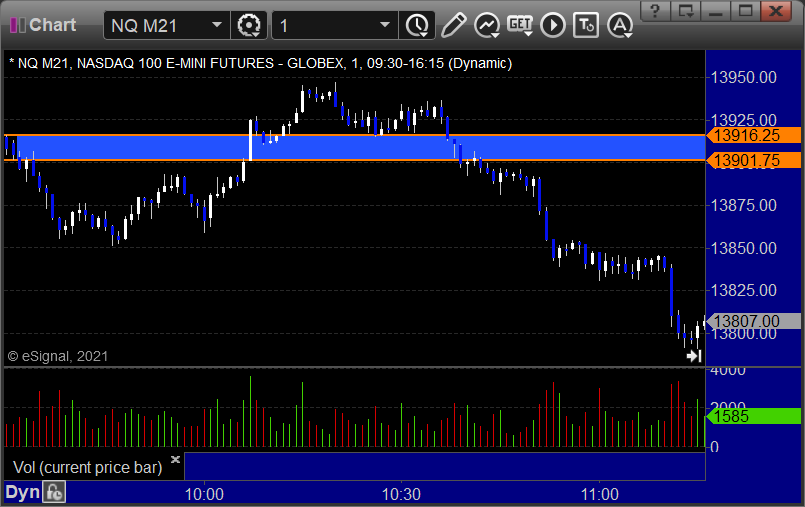
Task: Click the 13875.00 price axis label
Action: (x=743, y=205)
